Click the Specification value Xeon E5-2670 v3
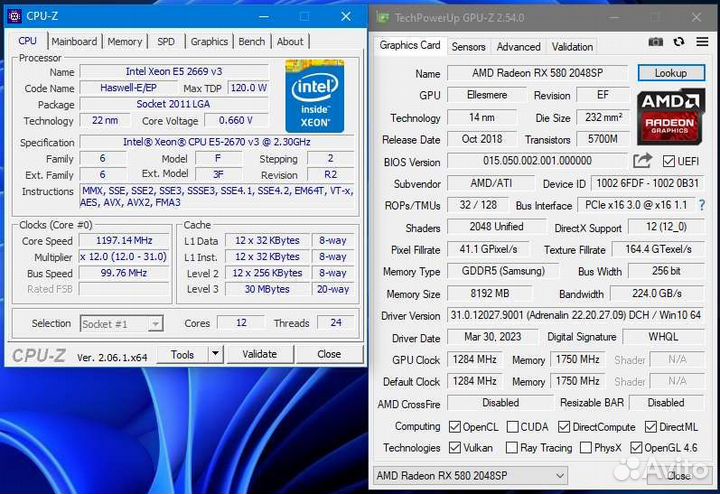 pyautogui.click(x=217, y=142)
